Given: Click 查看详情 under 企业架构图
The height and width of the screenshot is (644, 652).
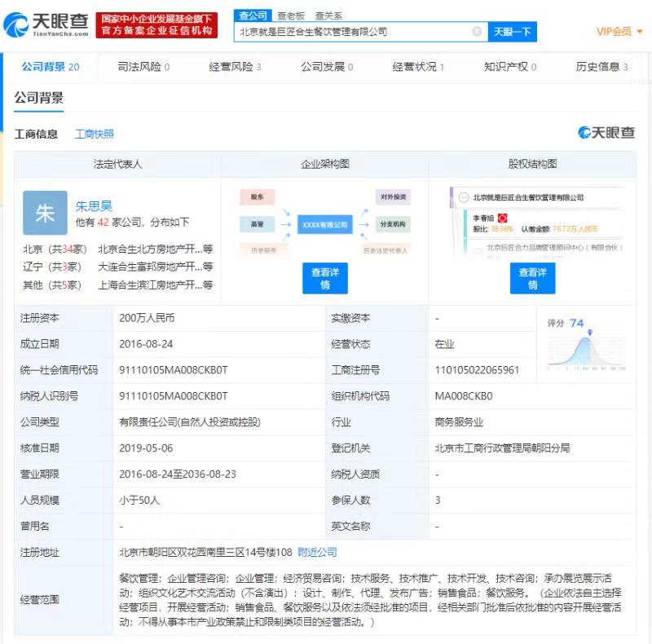Looking at the screenshot, I should tap(325, 278).
